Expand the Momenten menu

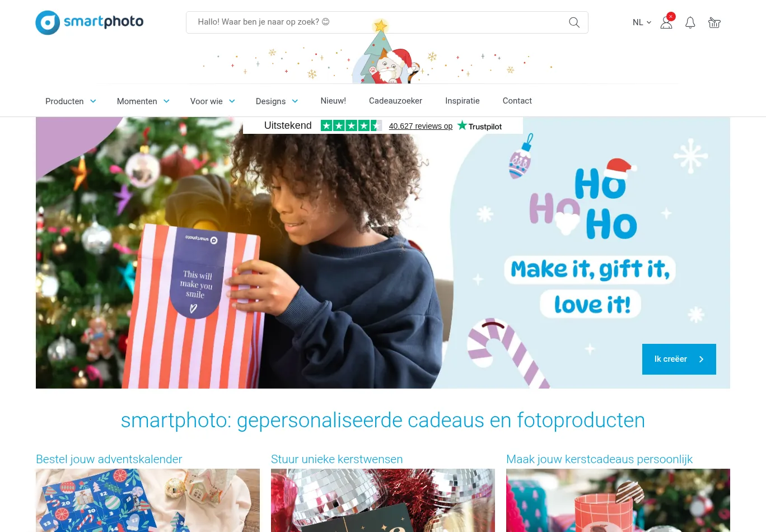coord(143,101)
